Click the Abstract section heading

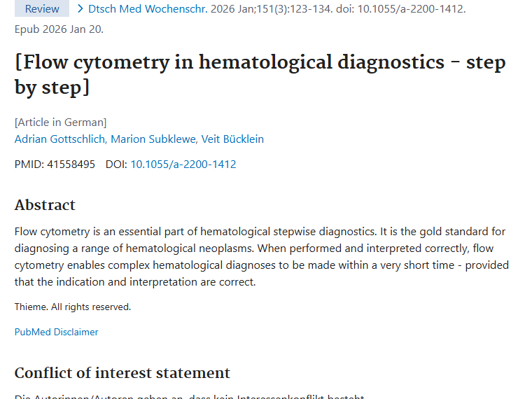click(x=45, y=205)
